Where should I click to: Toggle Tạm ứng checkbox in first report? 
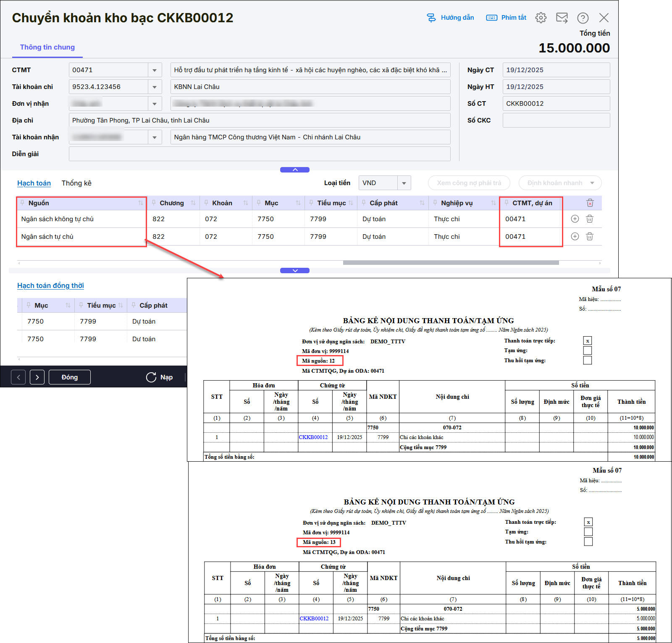pyautogui.click(x=588, y=350)
